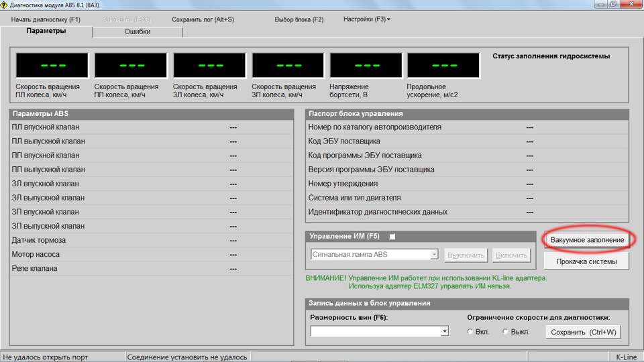The width and height of the screenshot is (644, 362).
Task: Open the Настройки (F3) dropdown menu
Action: click(367, 19)
